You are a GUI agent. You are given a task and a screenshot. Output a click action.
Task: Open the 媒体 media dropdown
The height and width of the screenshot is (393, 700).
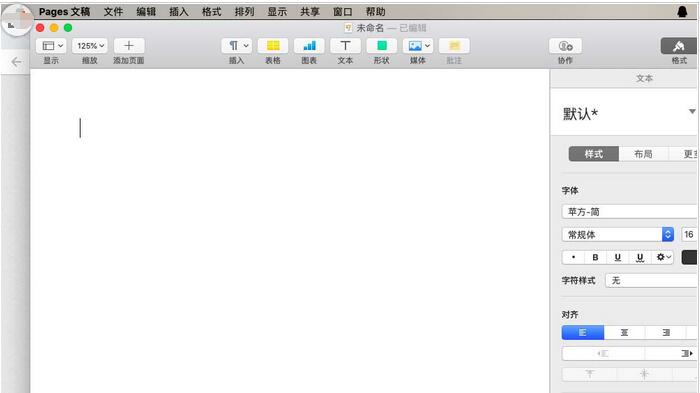pyautogui.click(x=418, y=46)
